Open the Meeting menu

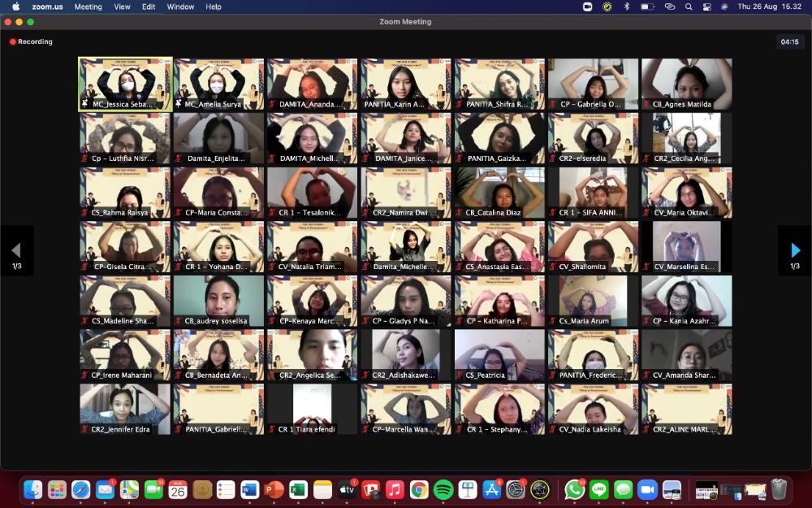click(88, 7)
